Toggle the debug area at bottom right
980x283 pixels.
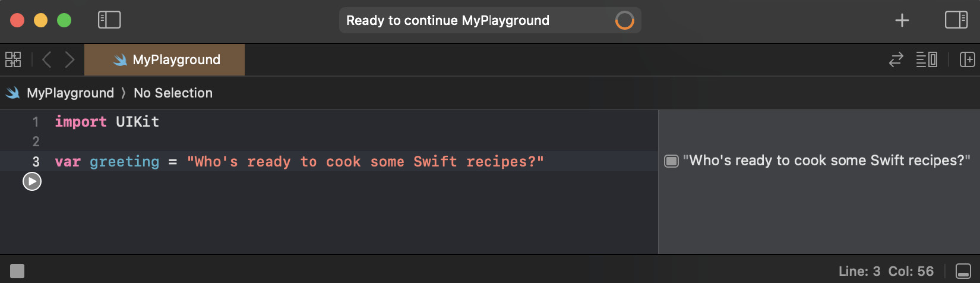click(x=963, y=271)
